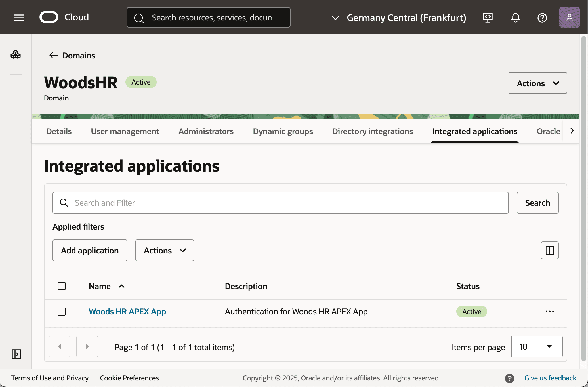Focus the Search and Filter field
Screen dimensions: 588x387
[x=280, y=203]
